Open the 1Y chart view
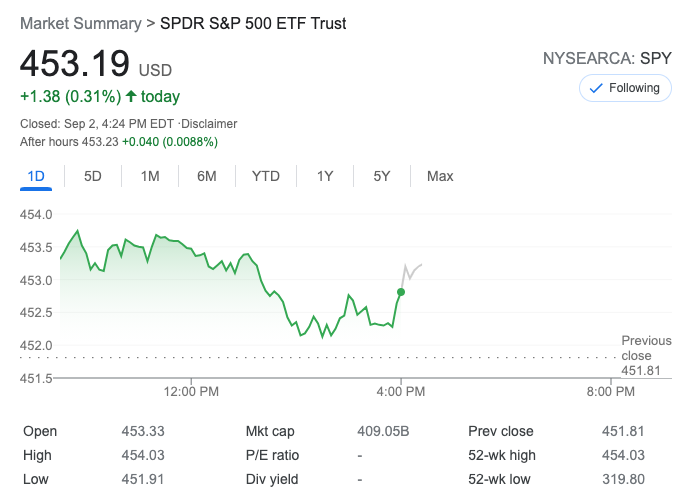687x499 pixels. pyautogui.click(x=325, y=176)
